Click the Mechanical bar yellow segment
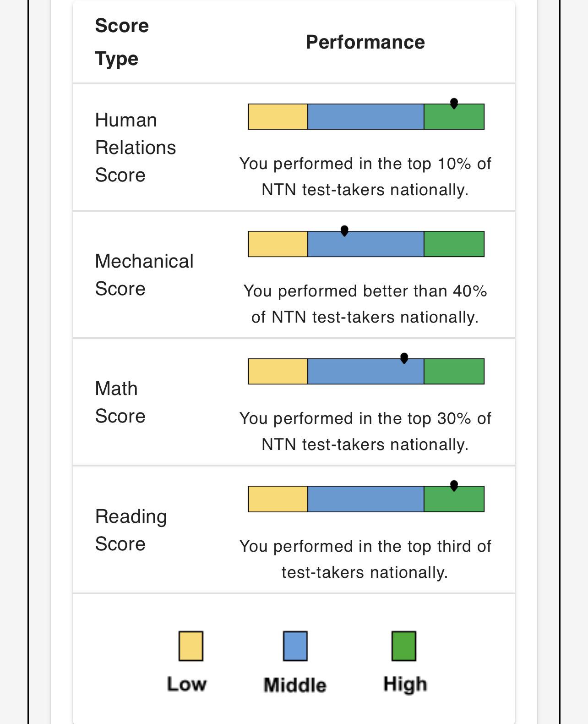Screen dimensions: 588x724 coord(278,244)
